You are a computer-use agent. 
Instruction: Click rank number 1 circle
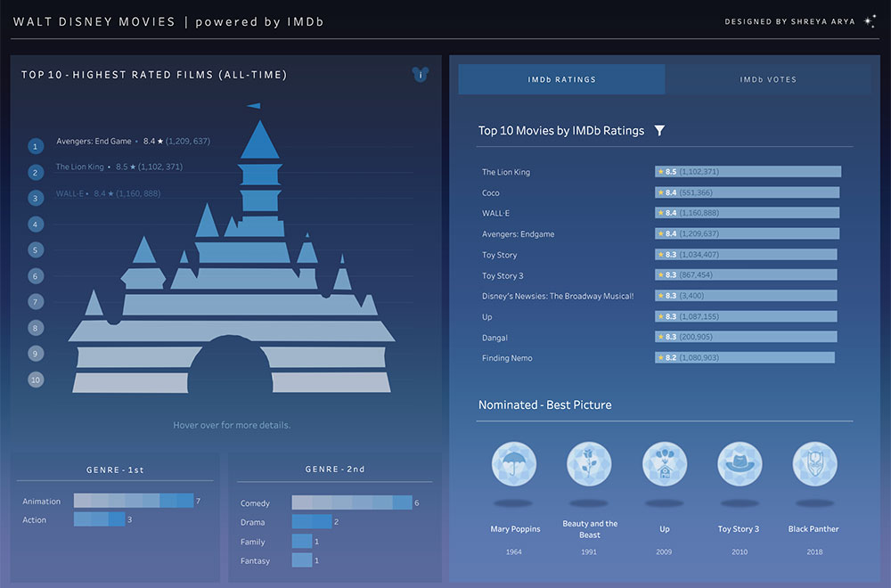pos(36,147)
